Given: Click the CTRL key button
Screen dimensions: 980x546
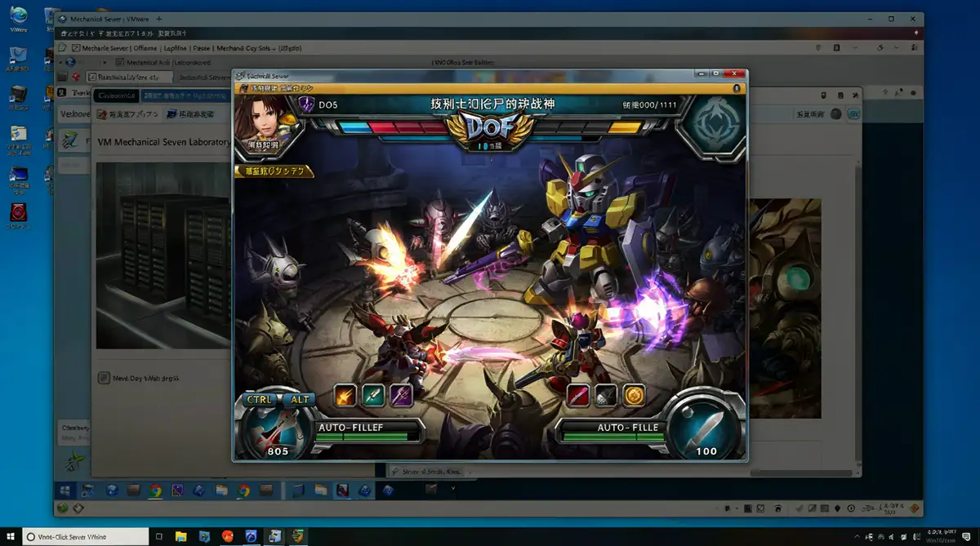Looking at the screenshot, I should pyautogui.click(x=259, y=400).
